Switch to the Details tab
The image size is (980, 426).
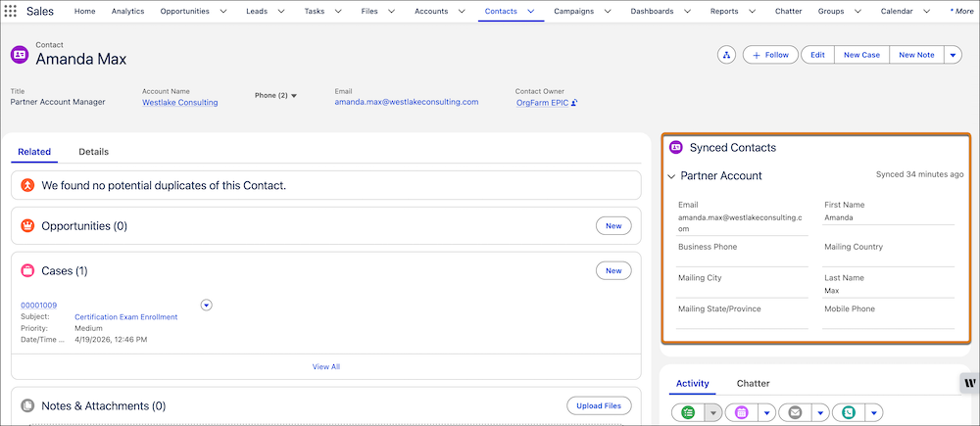[x=94, y=152]
